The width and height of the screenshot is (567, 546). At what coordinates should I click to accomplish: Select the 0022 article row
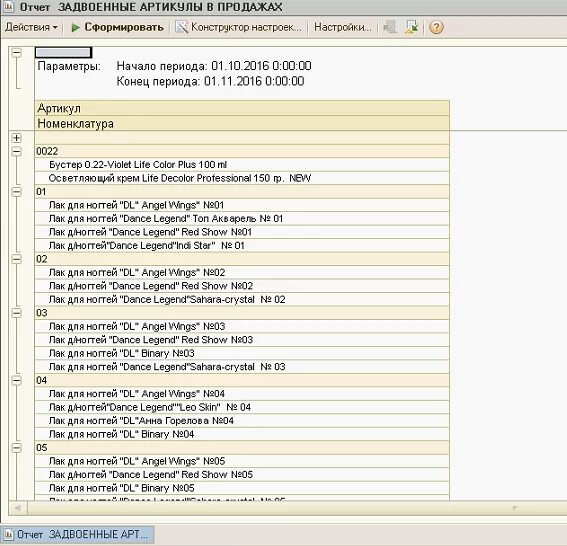(x=242, y=151)
